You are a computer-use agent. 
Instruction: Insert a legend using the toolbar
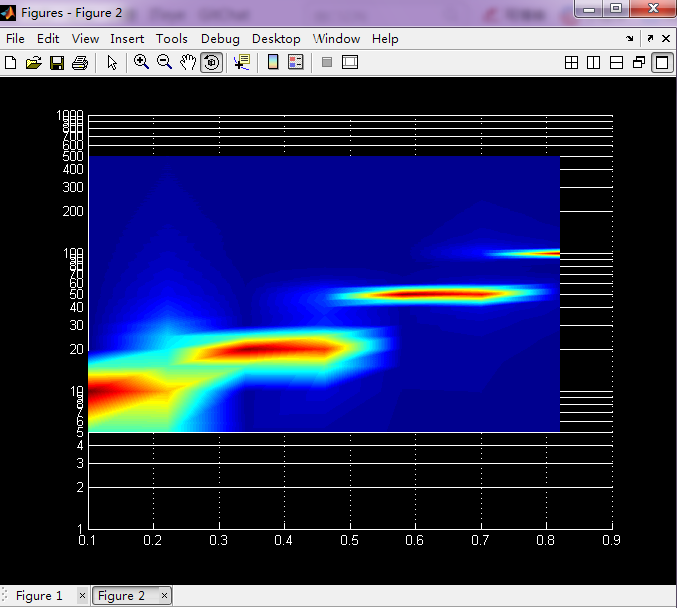[x=295, y=62]
